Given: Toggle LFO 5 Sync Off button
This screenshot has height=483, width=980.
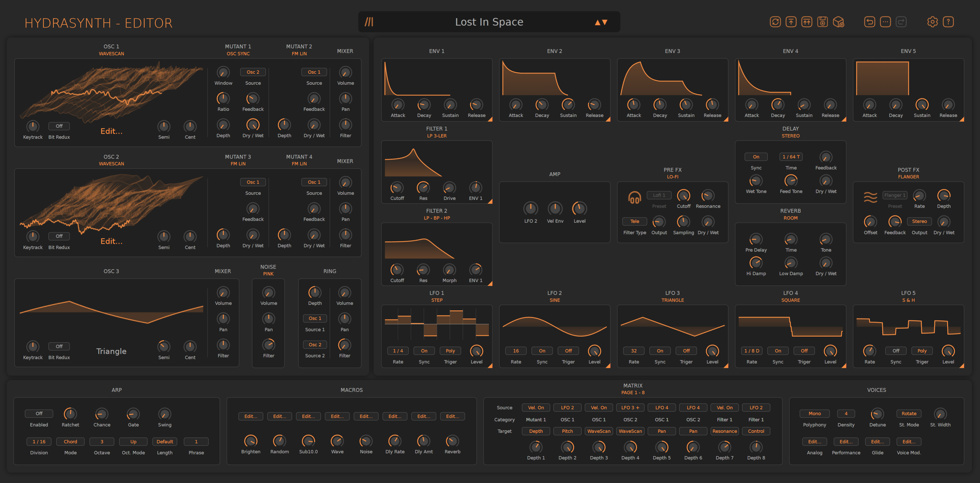Looking at the screenshot, I should point(896,351).
